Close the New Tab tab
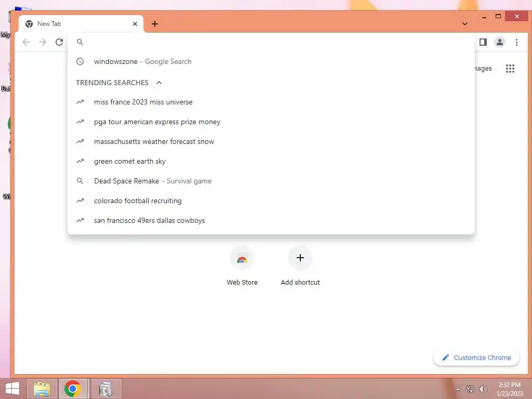The height and width of the screenshot is (399, 532). (x=135, y=24)
